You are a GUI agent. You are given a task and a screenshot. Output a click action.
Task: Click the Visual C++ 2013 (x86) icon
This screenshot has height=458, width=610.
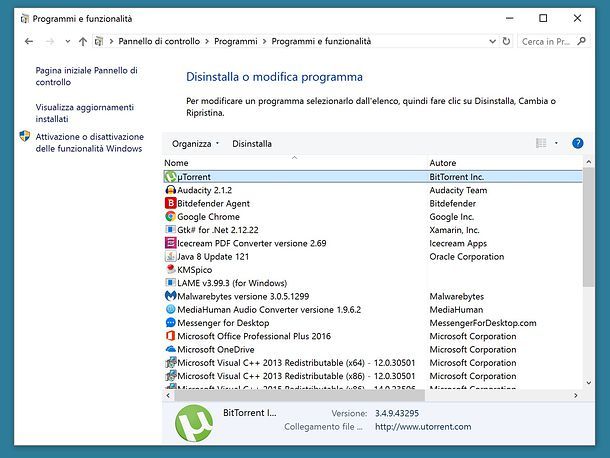click(x=170, y=376)
